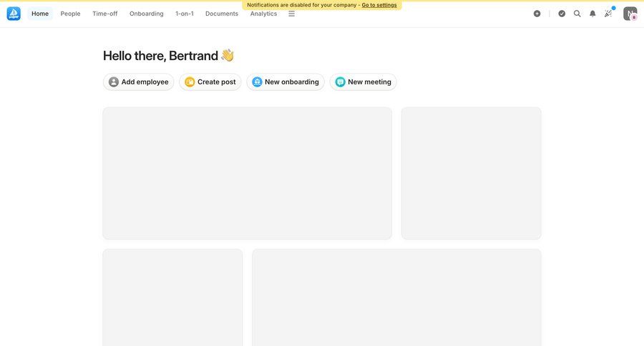The width and height of the screenshot is (644, 346).
Task: Open search with magnifier icon
Action: (577, 14)
